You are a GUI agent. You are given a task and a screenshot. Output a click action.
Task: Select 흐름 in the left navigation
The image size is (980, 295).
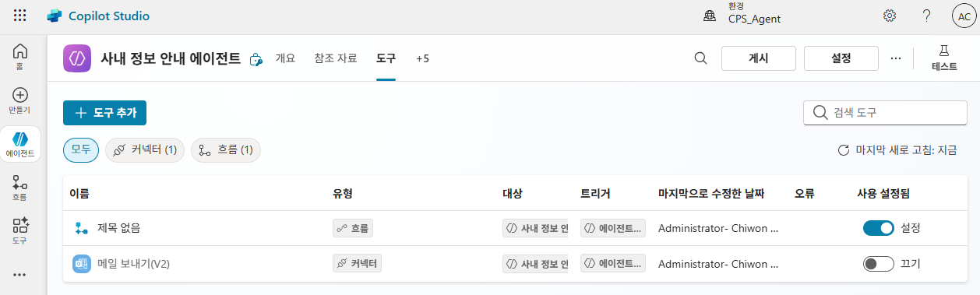point(20,188)
